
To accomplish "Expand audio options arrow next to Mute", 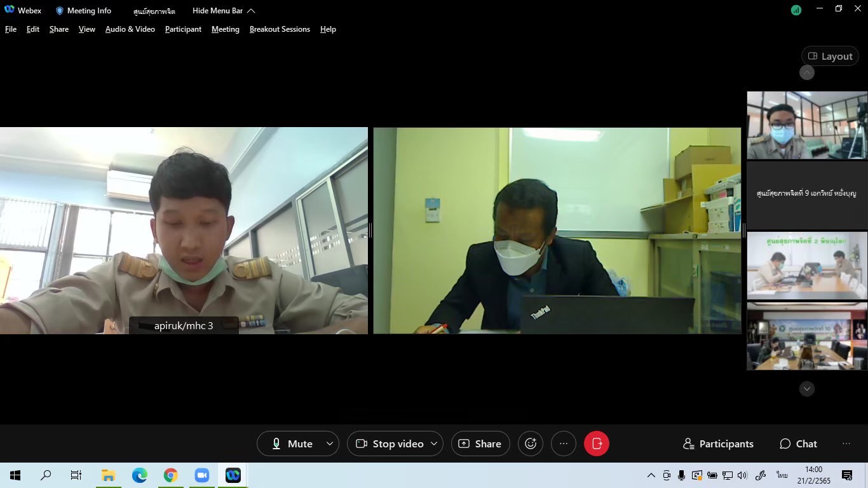I will point(329,444).
